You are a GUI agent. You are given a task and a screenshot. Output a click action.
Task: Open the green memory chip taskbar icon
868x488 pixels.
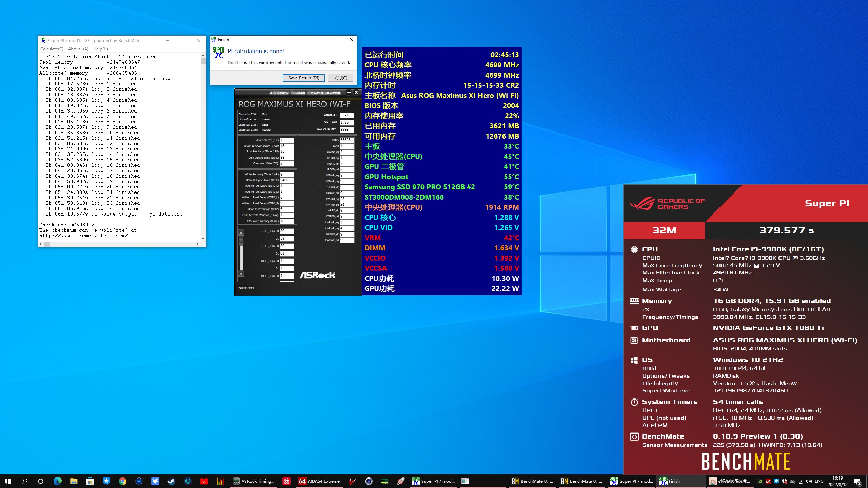[385, 481]
